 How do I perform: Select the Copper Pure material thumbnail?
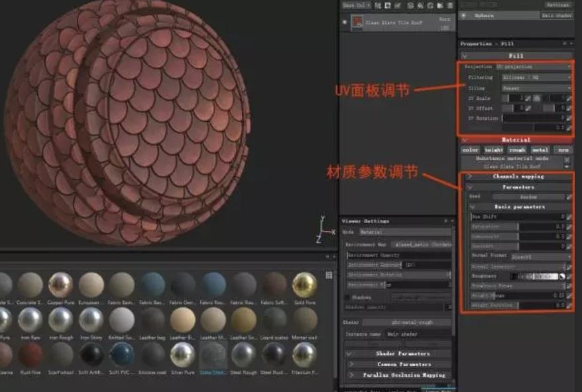pyautogui.click(x=60, y=285)
